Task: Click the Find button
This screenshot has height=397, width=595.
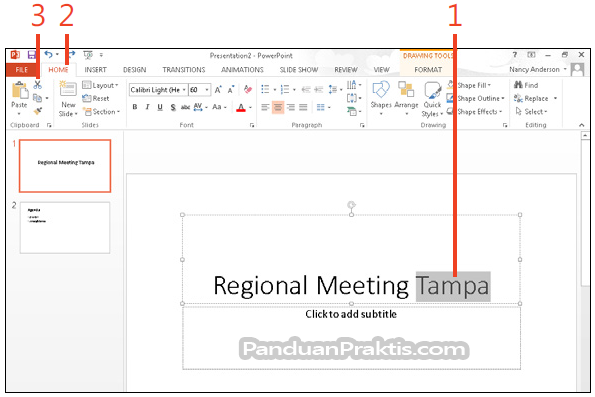Action: click(x=526, y=85)
